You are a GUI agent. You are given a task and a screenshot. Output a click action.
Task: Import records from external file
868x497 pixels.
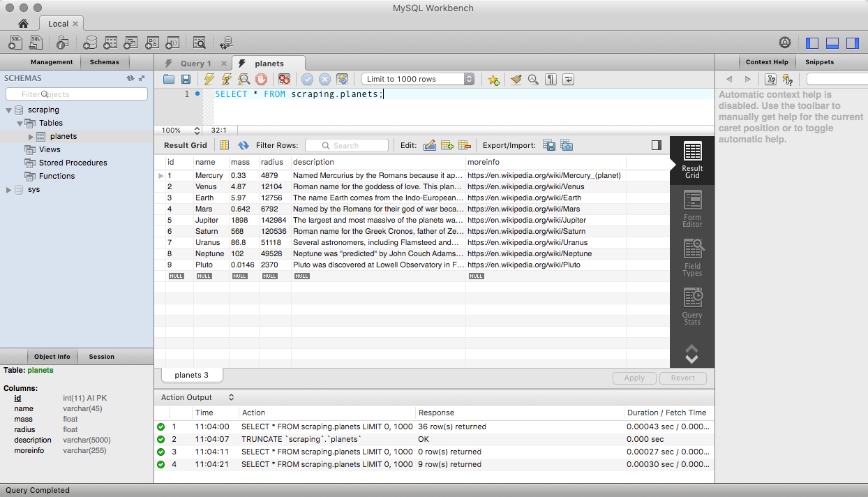567,145
